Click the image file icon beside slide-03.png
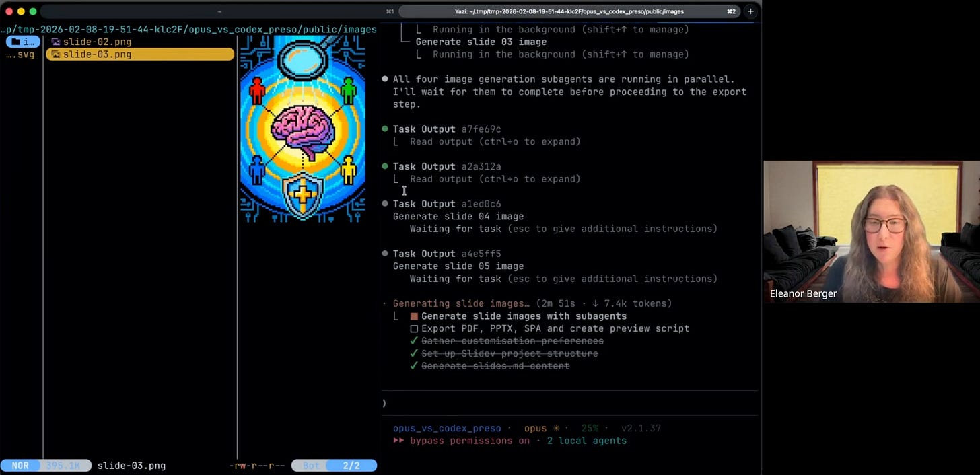This screenshot has width=980, height=475. 56,54
